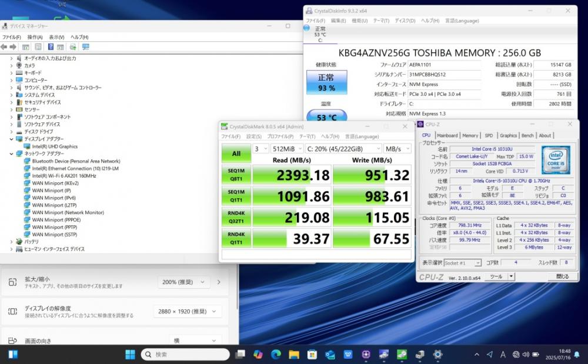
Task: Open Socket #1 selection dropdown in CPU-Z
Action: [x=462, y=263]
